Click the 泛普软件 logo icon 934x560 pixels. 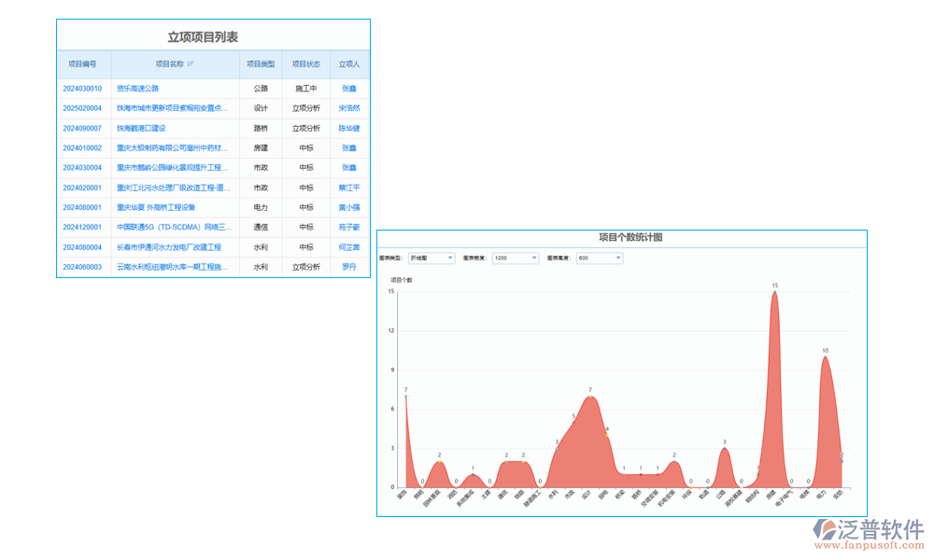825,529
